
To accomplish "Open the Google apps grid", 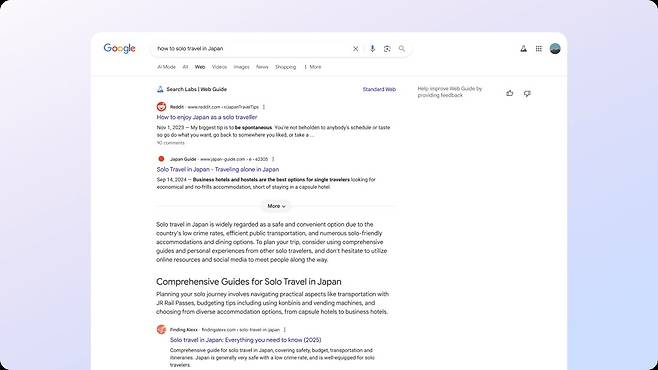I will click(539, 49).
